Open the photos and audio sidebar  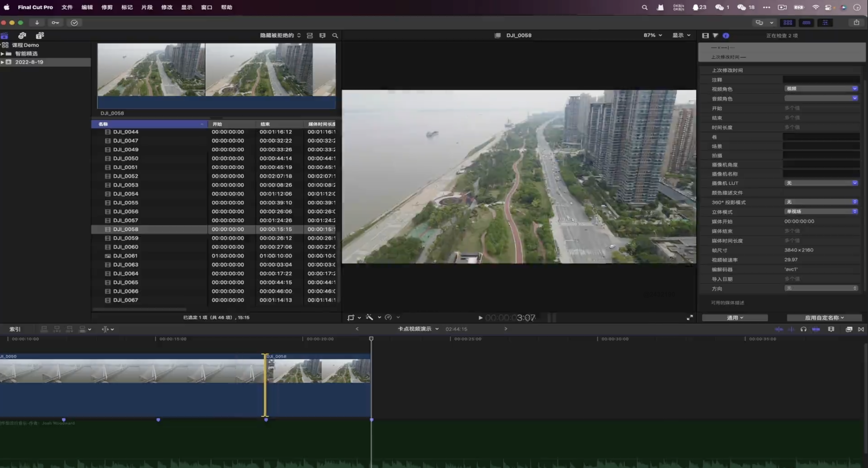(22, 35)
